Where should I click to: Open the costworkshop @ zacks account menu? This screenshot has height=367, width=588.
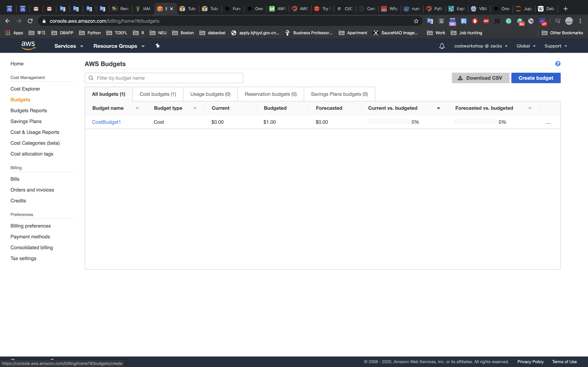481,46
